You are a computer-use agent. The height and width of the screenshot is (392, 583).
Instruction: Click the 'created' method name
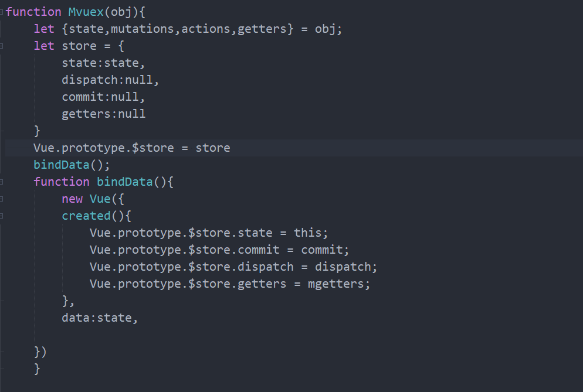pos(86,216)
